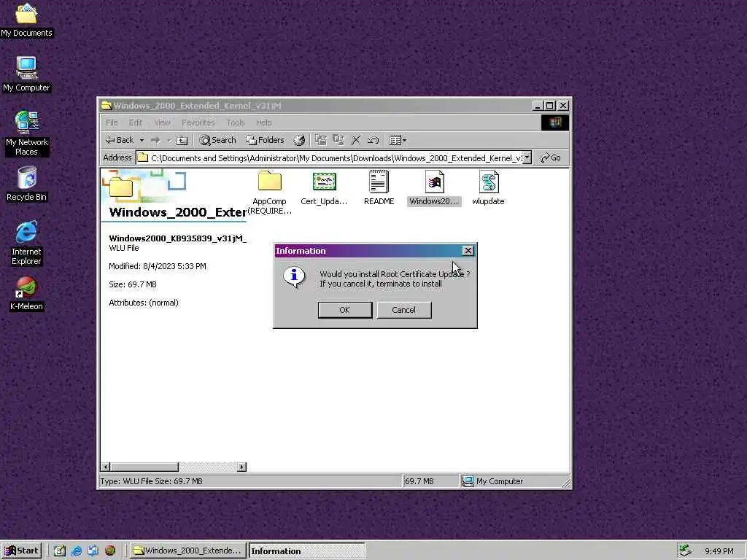Viewport: 747px width, 560px height.
Task: Click the Move To toolbar icon
Action: (x=321, y=140)
